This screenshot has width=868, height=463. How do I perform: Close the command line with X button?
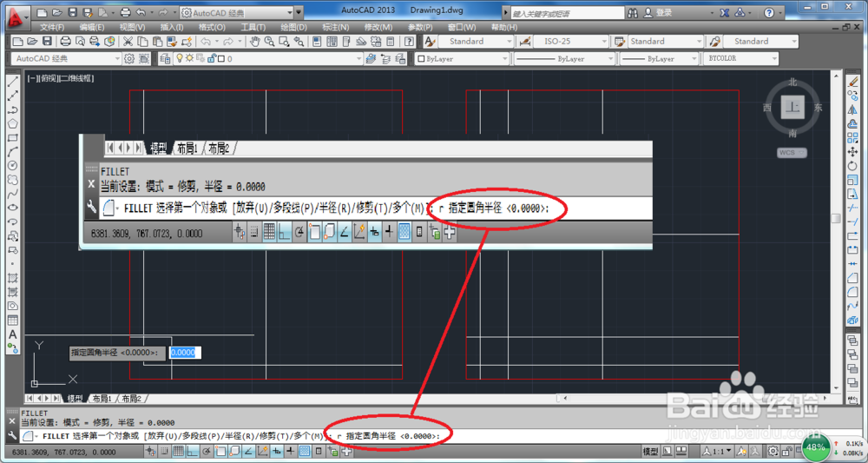(13, 421)
